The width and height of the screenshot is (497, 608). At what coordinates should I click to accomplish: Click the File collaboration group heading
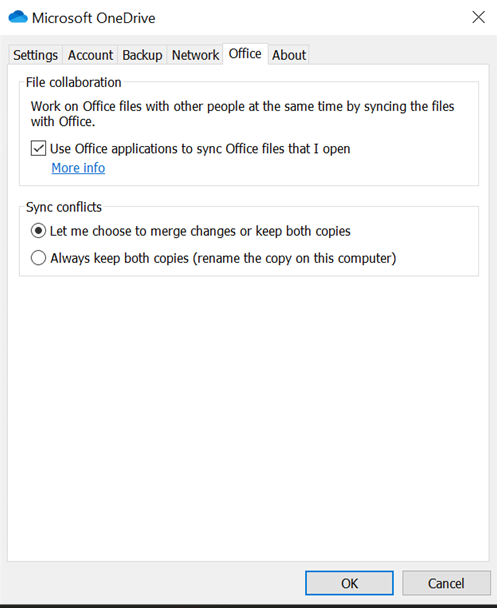point(74,83)
